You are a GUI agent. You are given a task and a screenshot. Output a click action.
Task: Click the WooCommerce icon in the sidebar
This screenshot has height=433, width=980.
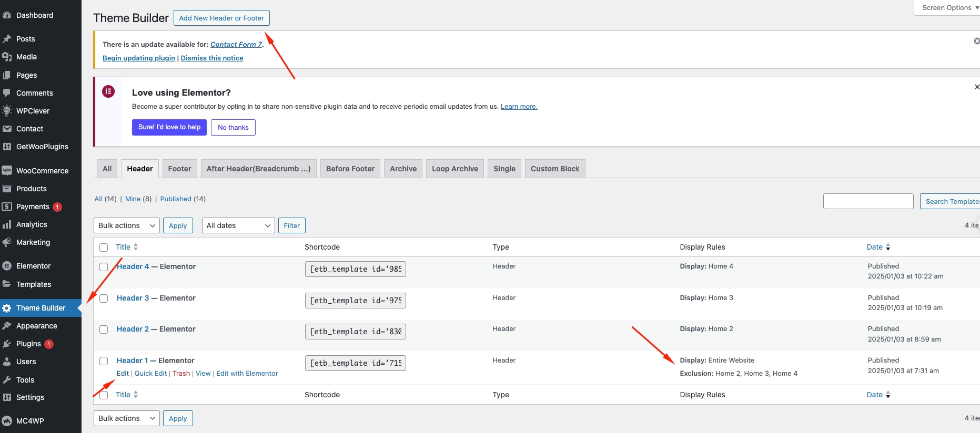(7, 171)
